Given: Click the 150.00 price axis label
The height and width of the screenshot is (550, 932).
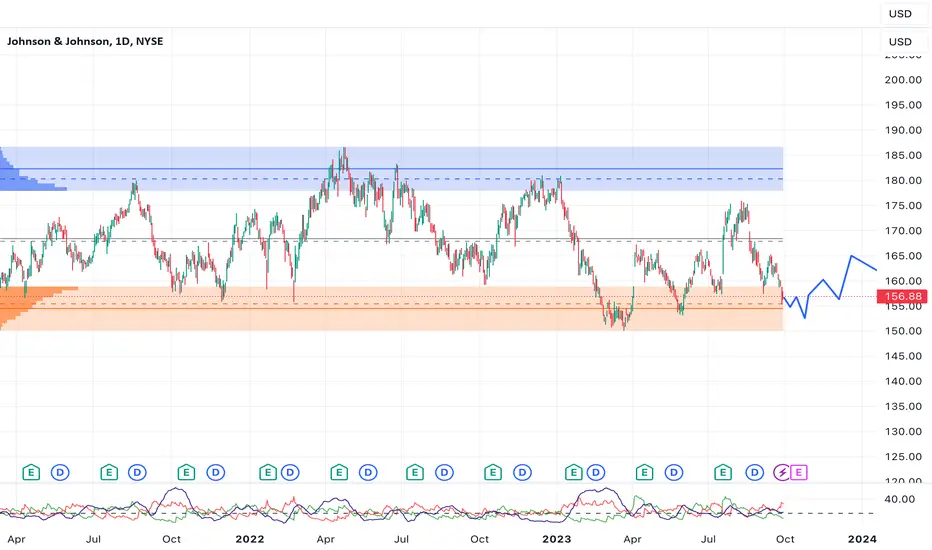Looking at the screenshot, I should click(x=903, y=331).
